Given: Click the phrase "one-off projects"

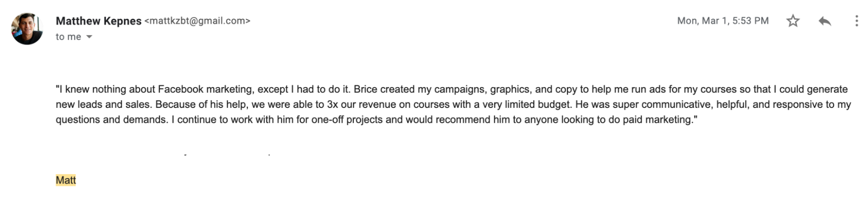Looking at the screenshot, I should pos(347,120).
